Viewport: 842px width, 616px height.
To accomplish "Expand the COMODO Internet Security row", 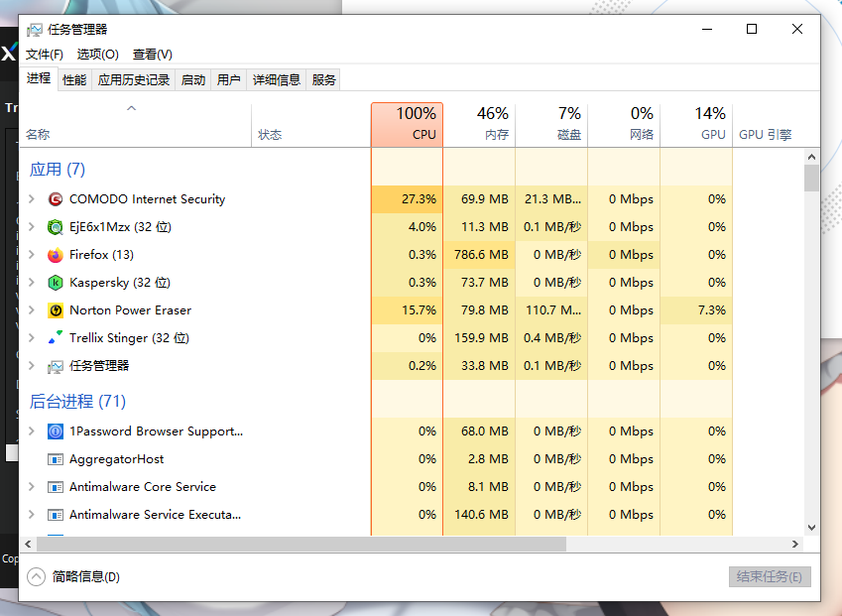I will tap(32, 199).
